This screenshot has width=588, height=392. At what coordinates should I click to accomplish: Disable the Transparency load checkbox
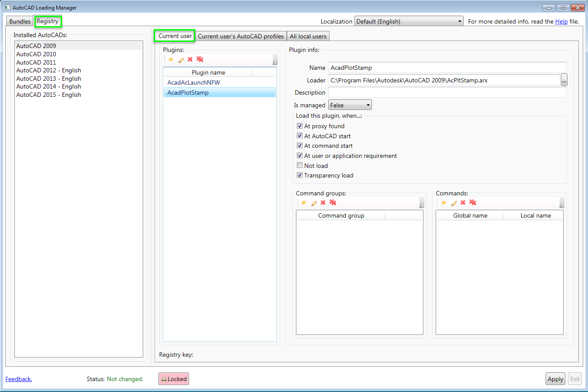tap(299, 175)
